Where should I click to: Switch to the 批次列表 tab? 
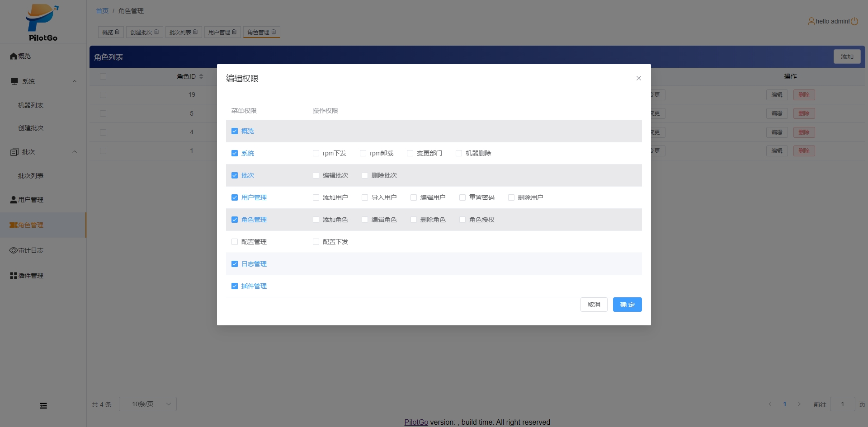pyautogui.click(x=180, y=32)
